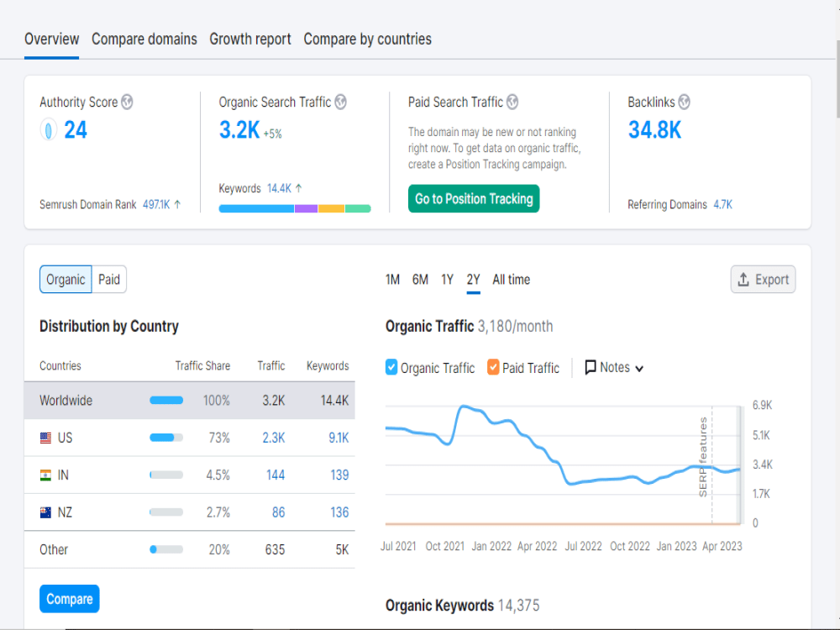Click the New Zealand flag icon
840x630 pixels.
pyautogui.click(x=46, y=512)
